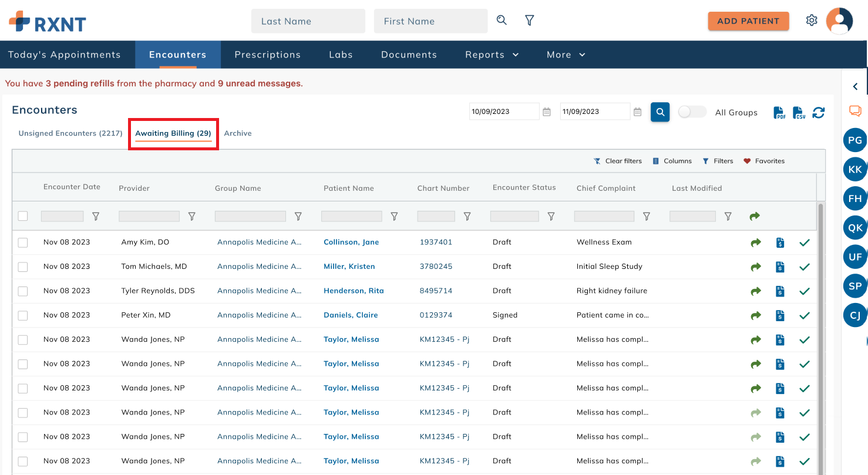Select checkbox for Henderson, Rita row
Image resolution: width=868 pixels, height=475 pixels.
pos(23,291)
